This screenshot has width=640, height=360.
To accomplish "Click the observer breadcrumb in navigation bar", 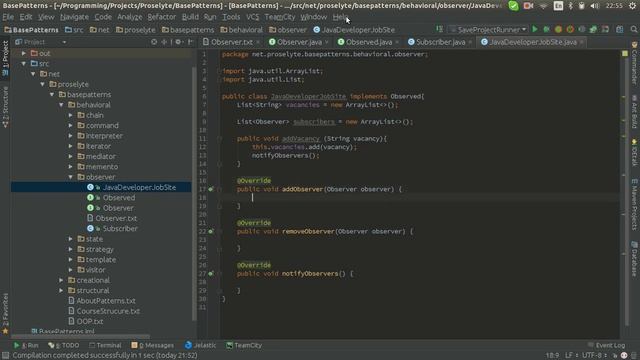I will point(288,30).
